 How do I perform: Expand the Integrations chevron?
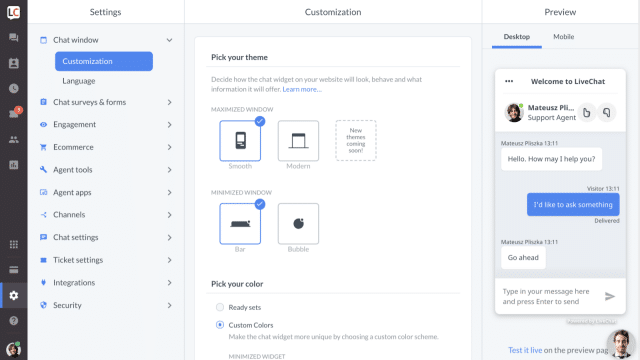169,282
